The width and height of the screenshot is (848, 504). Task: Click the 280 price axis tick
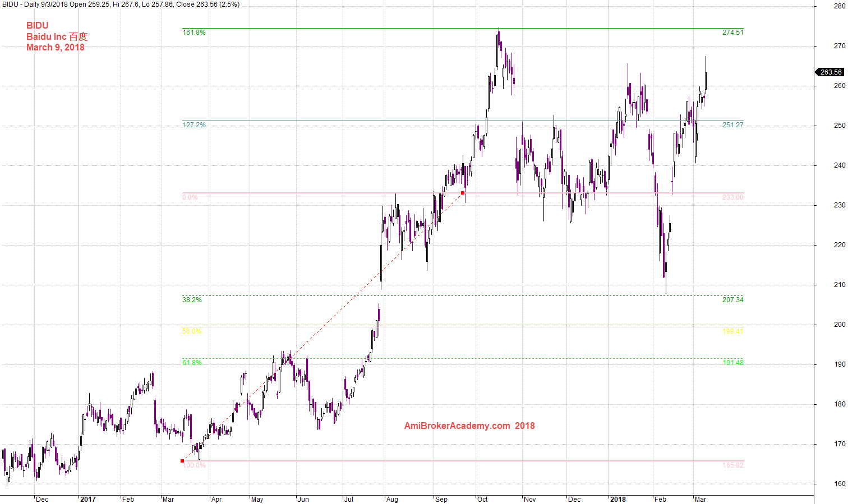[x=839, y=6]
